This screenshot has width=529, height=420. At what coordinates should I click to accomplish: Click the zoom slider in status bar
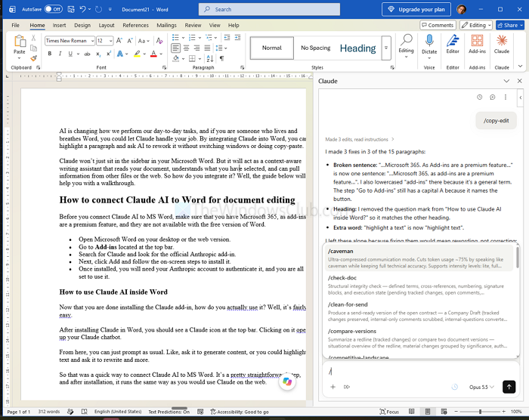[480, 412]
